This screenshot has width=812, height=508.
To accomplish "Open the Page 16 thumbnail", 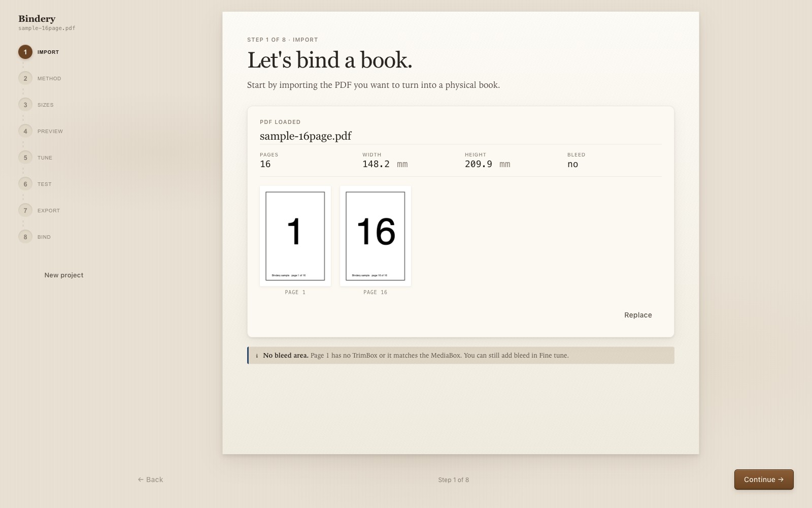I will click(376, 236).
